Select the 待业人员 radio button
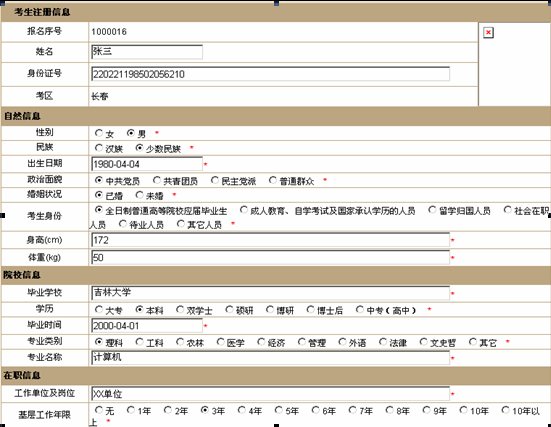551x427 pixels. click(123, 223)
